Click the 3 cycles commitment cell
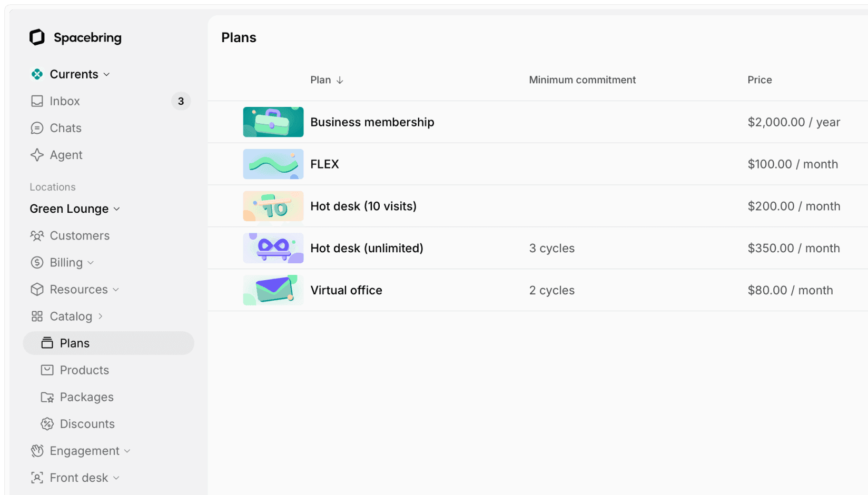 pos(551,249)
